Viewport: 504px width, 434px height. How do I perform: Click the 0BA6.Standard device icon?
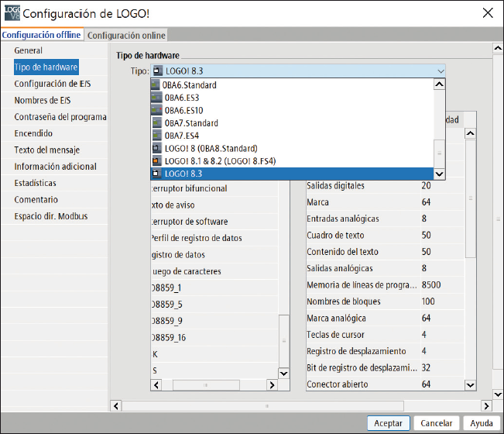156,85
